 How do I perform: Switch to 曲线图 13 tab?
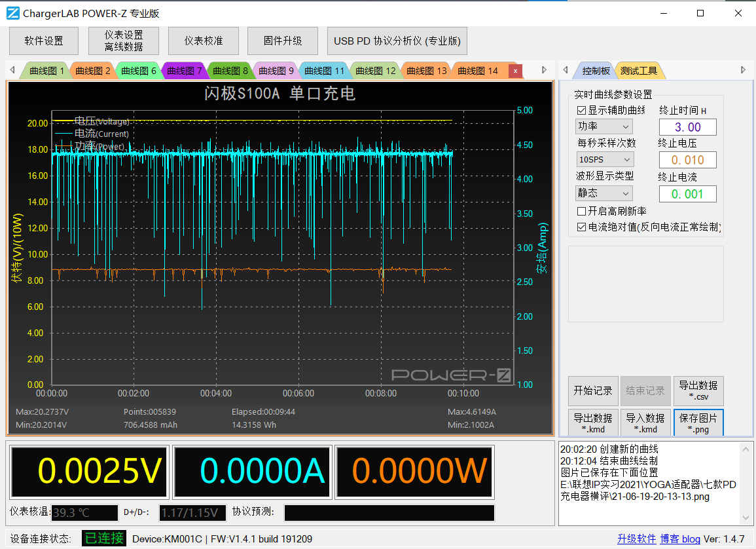coord(426,71)
